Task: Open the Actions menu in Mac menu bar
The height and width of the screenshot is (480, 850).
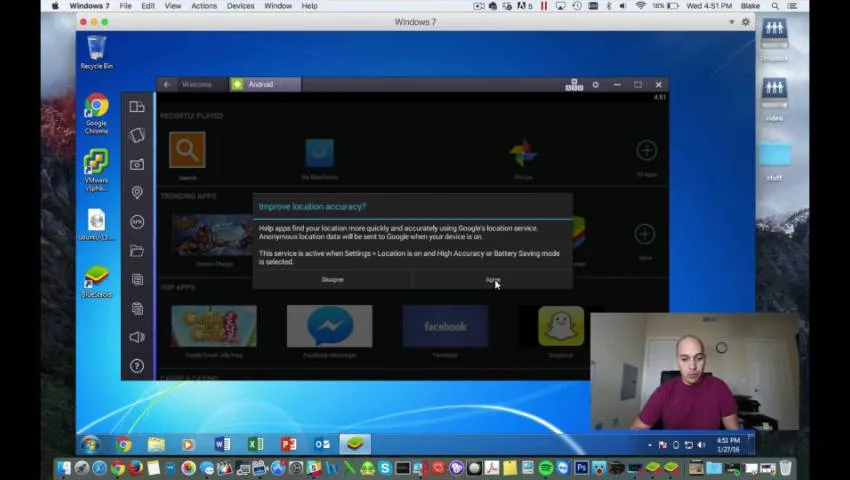Action: pyautogui.click(x=204, y=5)
